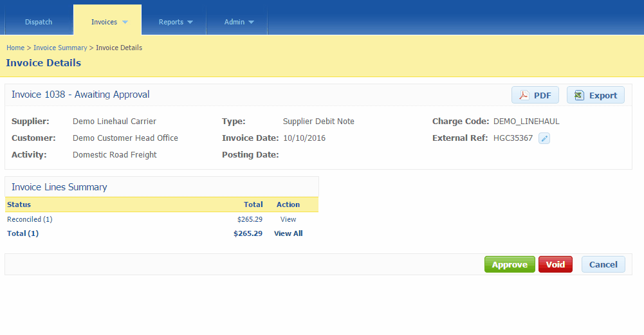
Task: Click the bold total $265.29
Action: pos(248,233)
